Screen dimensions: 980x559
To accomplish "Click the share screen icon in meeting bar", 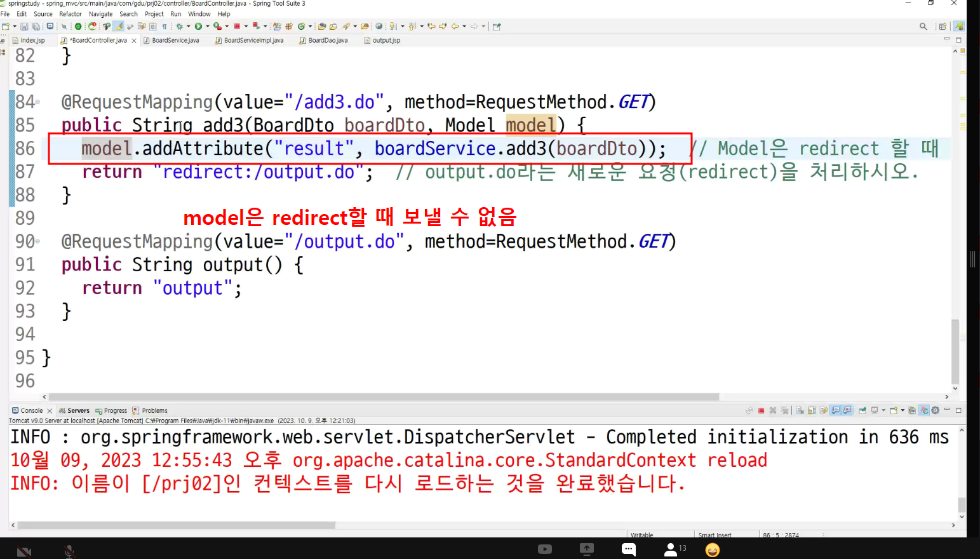I will 587,549.
